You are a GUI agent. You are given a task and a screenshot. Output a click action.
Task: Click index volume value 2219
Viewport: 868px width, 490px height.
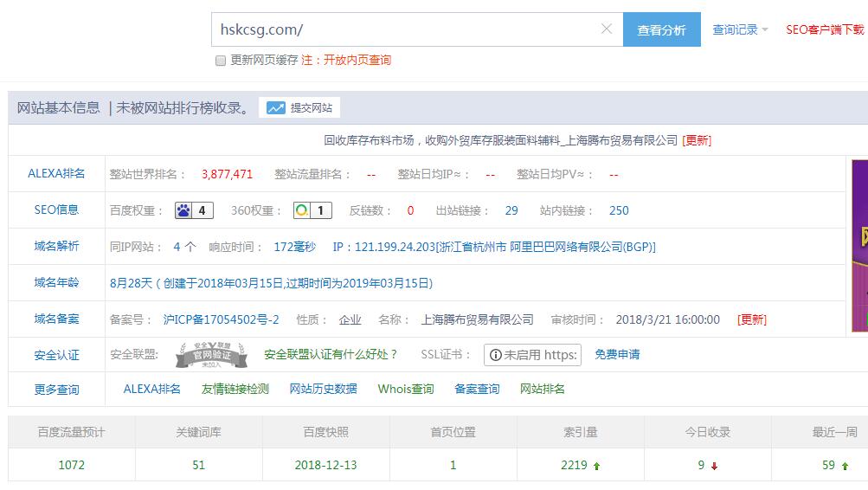[x=574, y=465]
